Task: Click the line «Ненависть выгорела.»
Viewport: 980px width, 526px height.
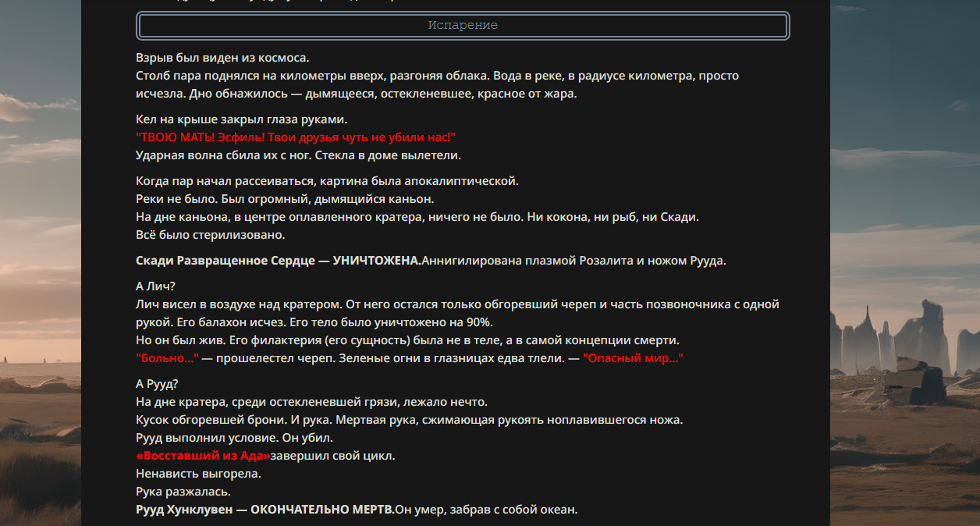Action: (198, 474)
